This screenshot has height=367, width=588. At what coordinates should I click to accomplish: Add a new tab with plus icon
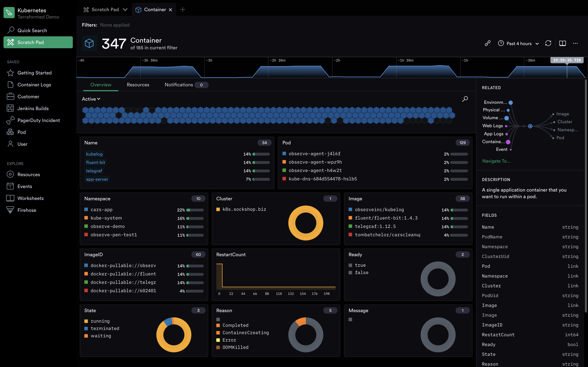coord(183,10)
